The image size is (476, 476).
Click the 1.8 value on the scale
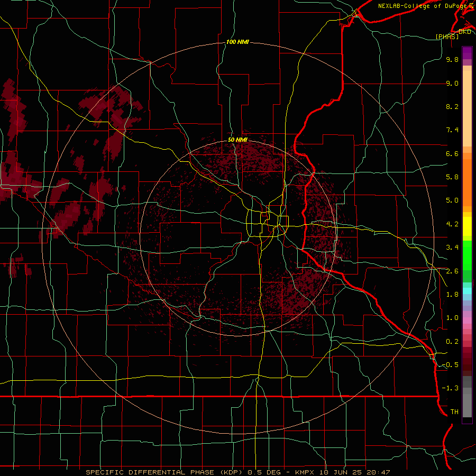452,295
